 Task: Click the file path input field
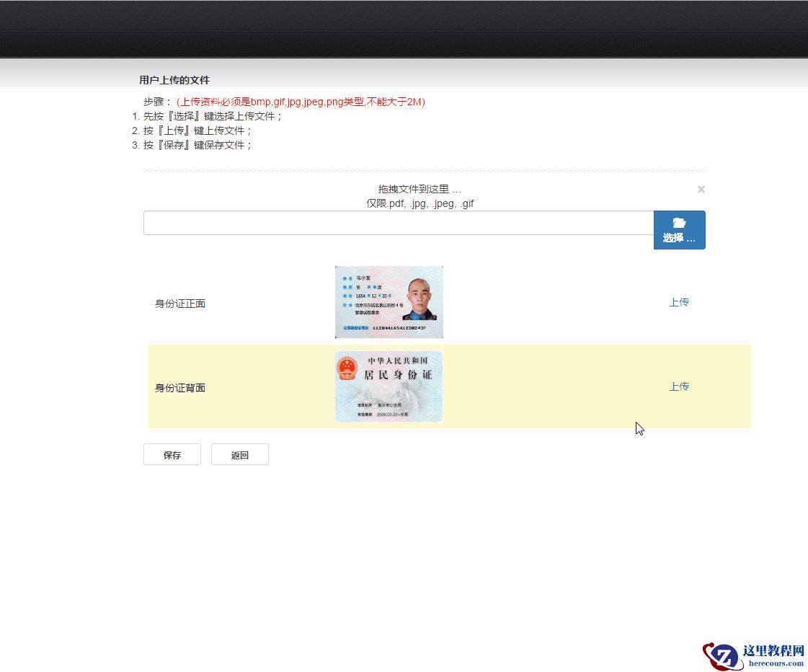[x=396, y=223]
